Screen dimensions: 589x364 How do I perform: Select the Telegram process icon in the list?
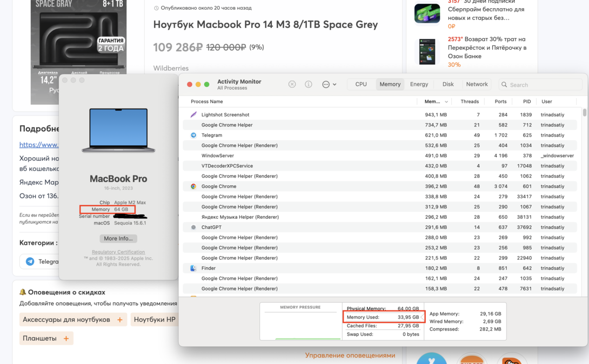pos(193,135)
